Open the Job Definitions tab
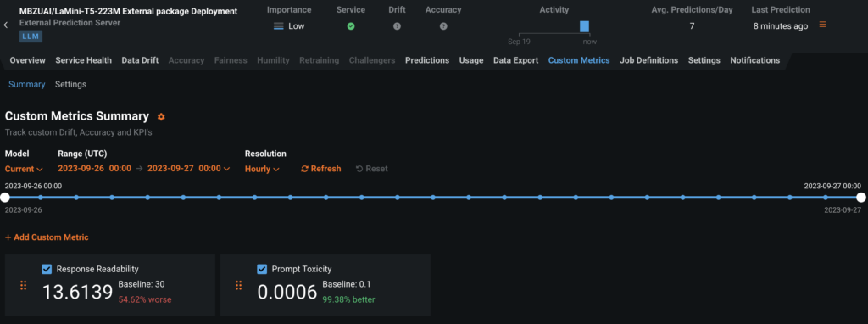This screenshot has width=868, height=324. (x=648, y=60)
